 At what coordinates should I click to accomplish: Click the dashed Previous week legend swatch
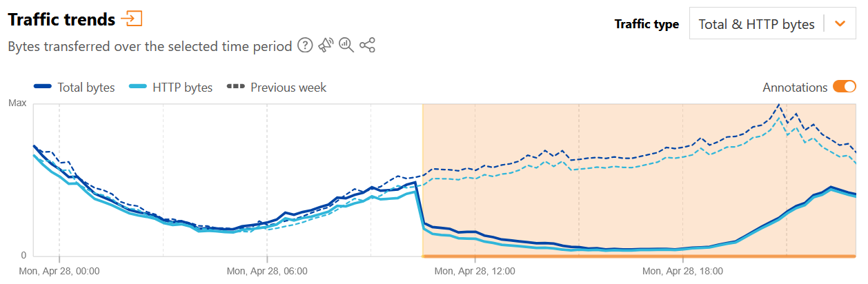point(235,88)
